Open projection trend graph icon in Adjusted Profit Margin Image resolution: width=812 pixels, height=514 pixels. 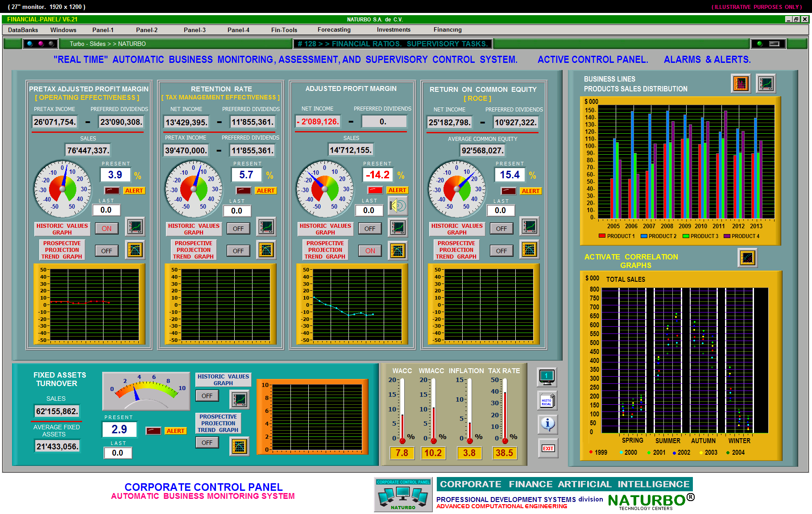[x=398, y=251]
